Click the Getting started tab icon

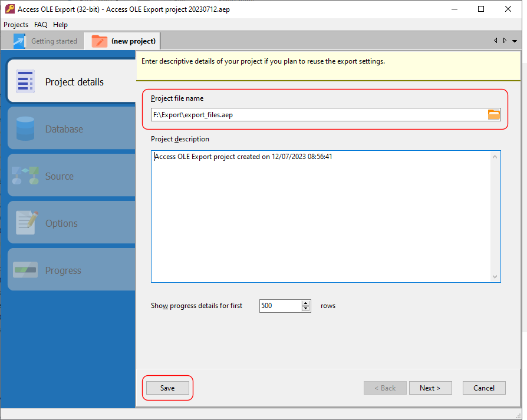pos(19,41)
